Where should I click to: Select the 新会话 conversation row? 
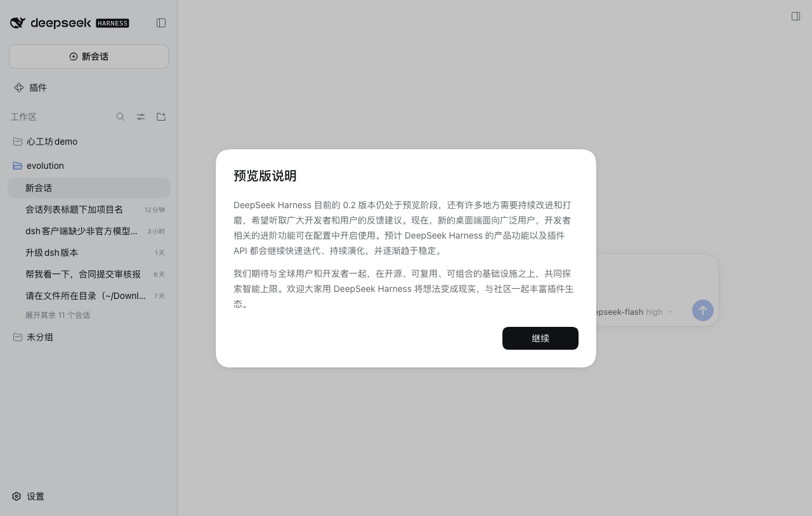pos(89,188)
